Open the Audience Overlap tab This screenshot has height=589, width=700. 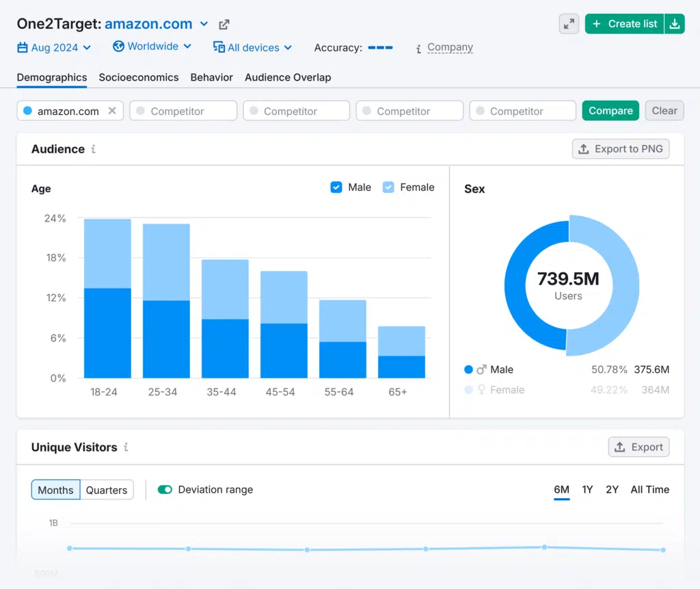(x=288, y=77)
